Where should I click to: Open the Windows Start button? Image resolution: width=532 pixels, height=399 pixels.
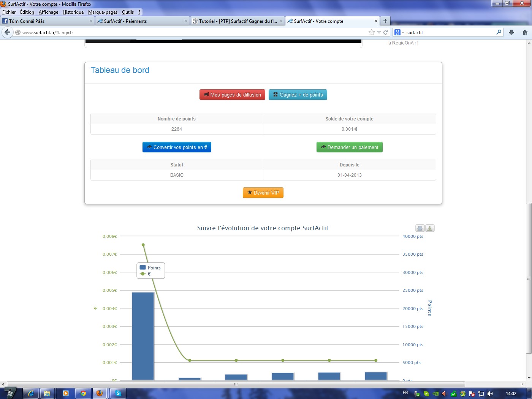pyautogui.click(x=10, y=393)
